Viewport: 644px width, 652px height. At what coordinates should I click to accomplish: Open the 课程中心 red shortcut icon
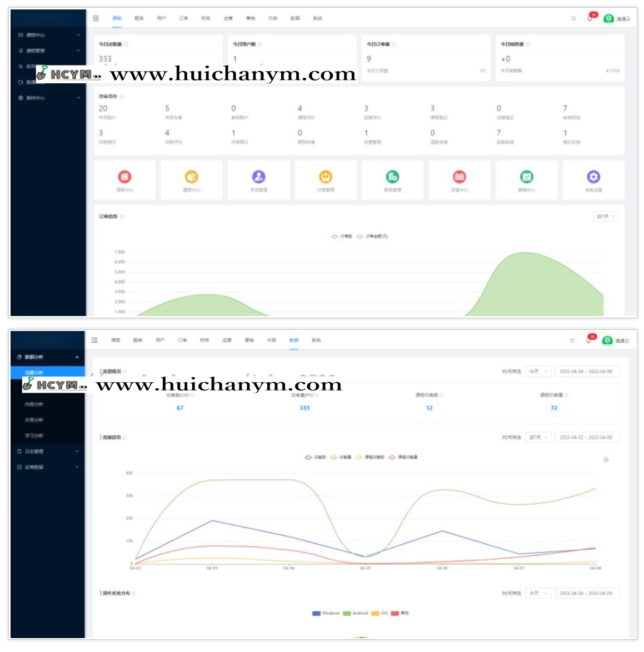[x=124, y=177]
